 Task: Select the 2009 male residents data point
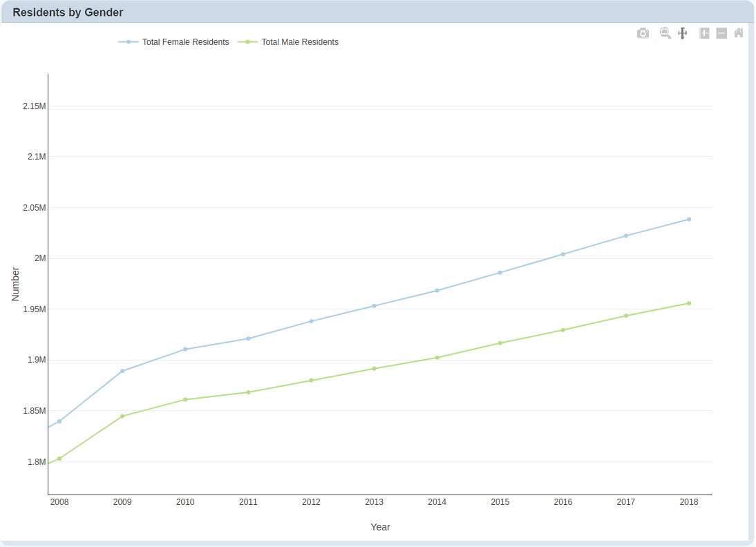pyautogui.click(x=122, y=416)
